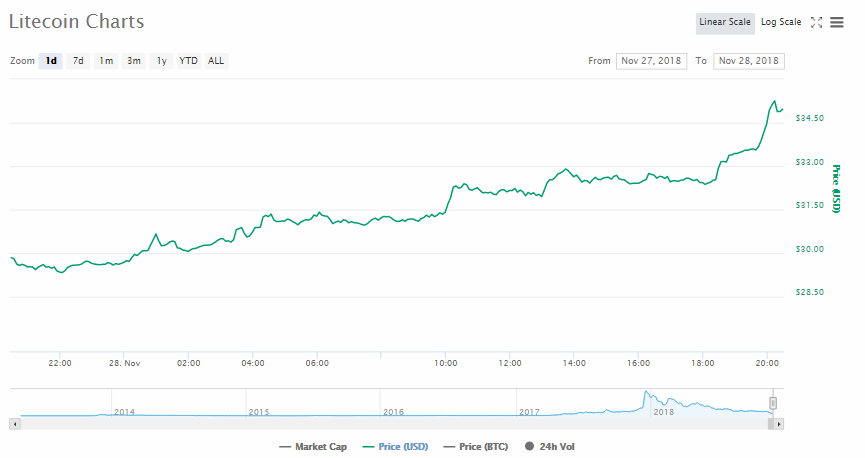Show ALL time zoom range
This screenshot has width=865, height=458.
216,61
